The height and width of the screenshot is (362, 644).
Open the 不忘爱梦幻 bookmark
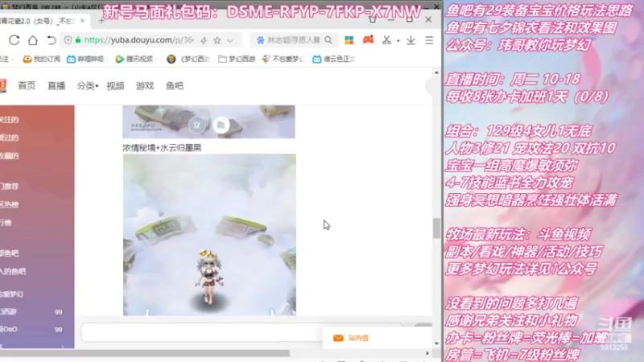tap(283, 59)
